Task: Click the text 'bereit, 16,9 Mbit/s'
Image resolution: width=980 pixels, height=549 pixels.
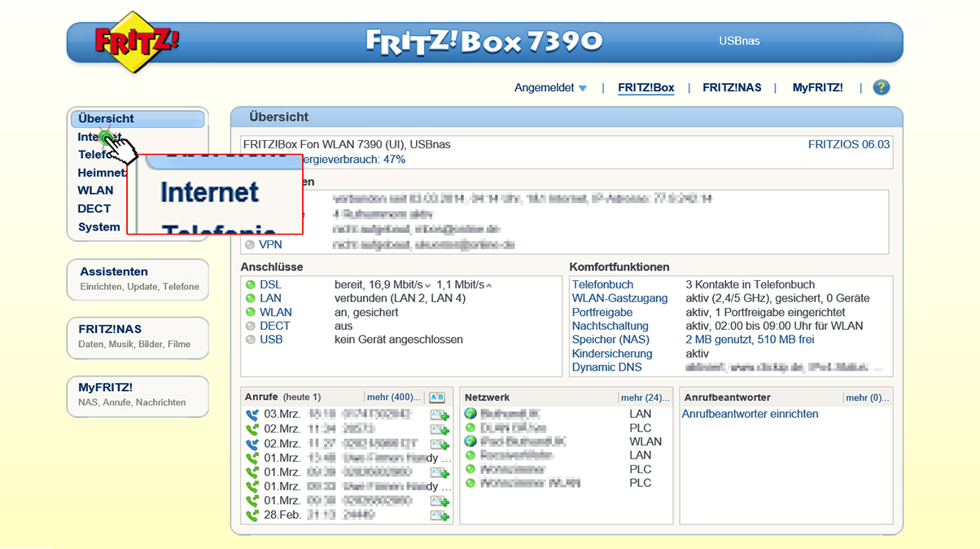Action: 378,285
